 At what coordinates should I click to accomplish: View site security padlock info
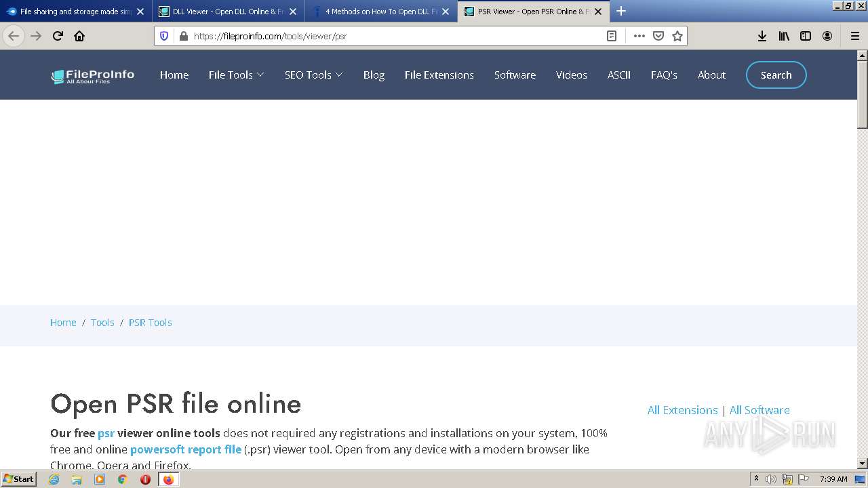[182, 36]
